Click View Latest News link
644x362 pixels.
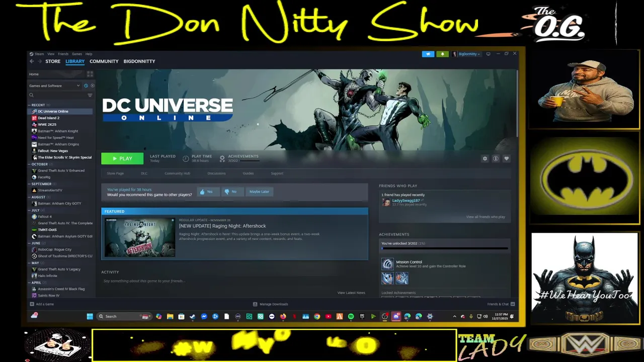[x=351, y=293]
